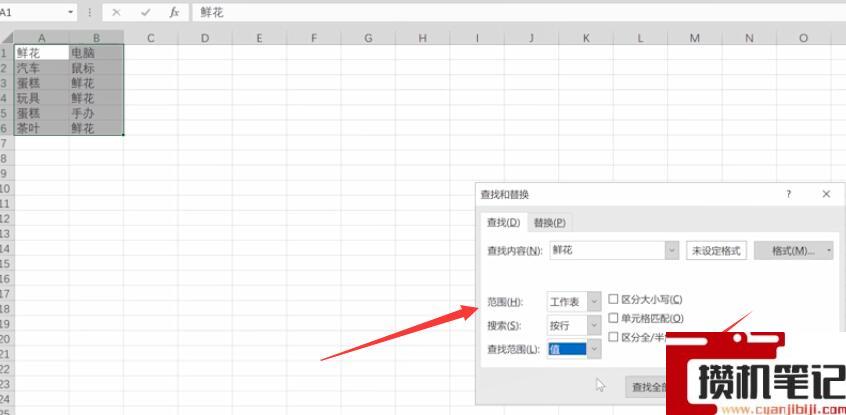This screenshot has height=415, width=846.
Task: Select column D header
Action: click(205, 38)
